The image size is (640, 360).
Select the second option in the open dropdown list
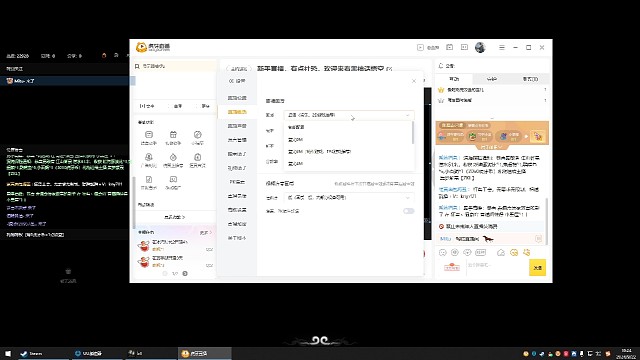coord(349,140)
